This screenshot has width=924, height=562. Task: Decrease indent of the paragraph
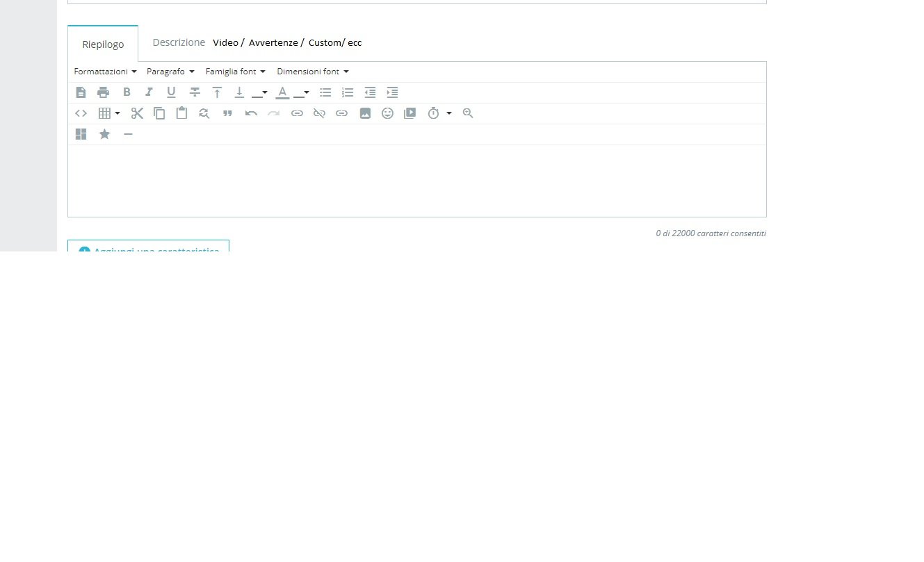(x=370, y=92)
